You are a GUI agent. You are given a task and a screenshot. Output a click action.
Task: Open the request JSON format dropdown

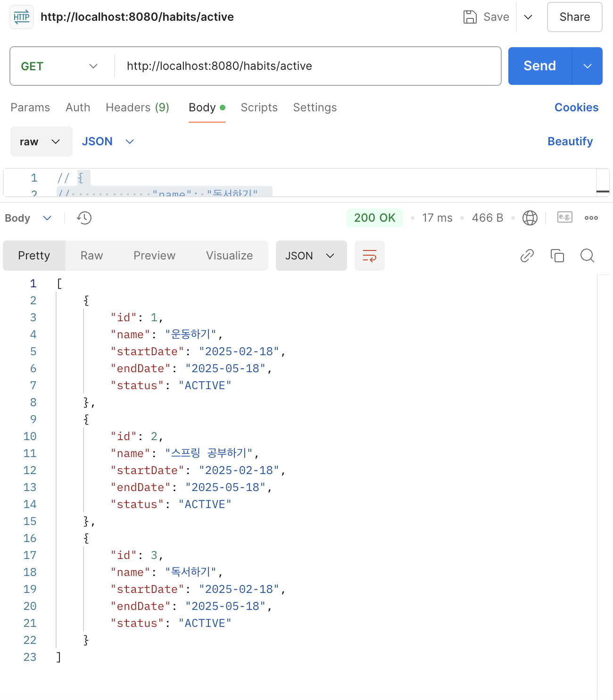pyautogui.click(x=108, y=142)
